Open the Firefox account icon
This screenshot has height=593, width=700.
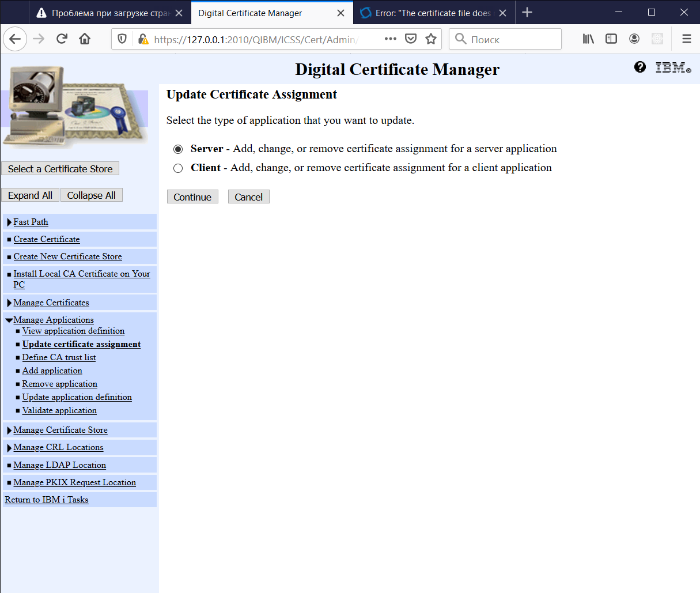point(634,39)
